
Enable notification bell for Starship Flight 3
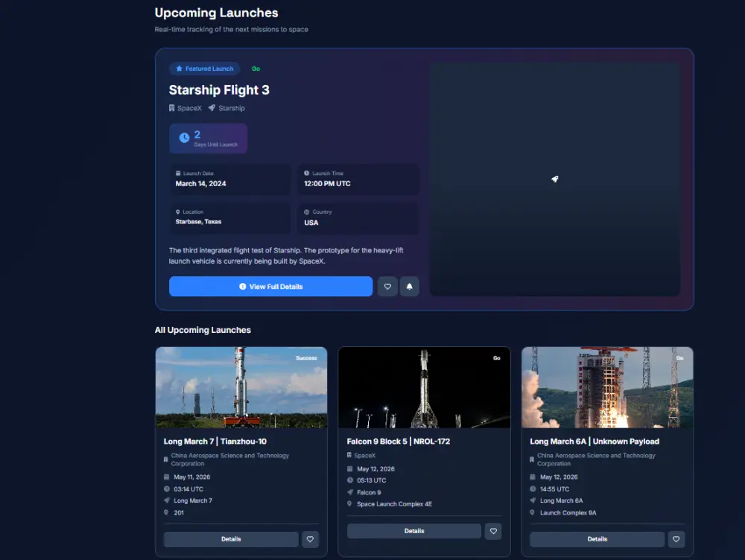[x=409, y=287]
